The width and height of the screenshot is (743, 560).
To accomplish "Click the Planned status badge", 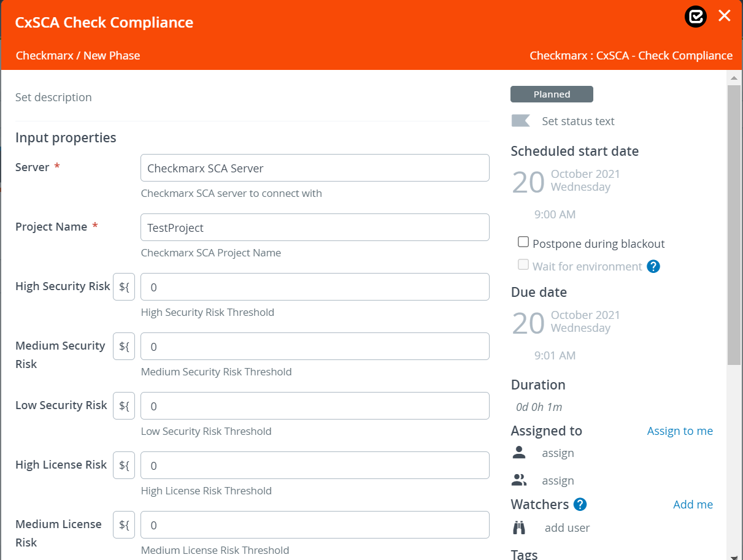I will tap(552, 94).
